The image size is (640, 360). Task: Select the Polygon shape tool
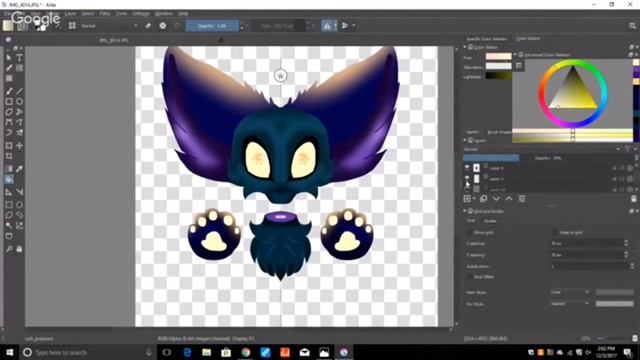(9, 111)
